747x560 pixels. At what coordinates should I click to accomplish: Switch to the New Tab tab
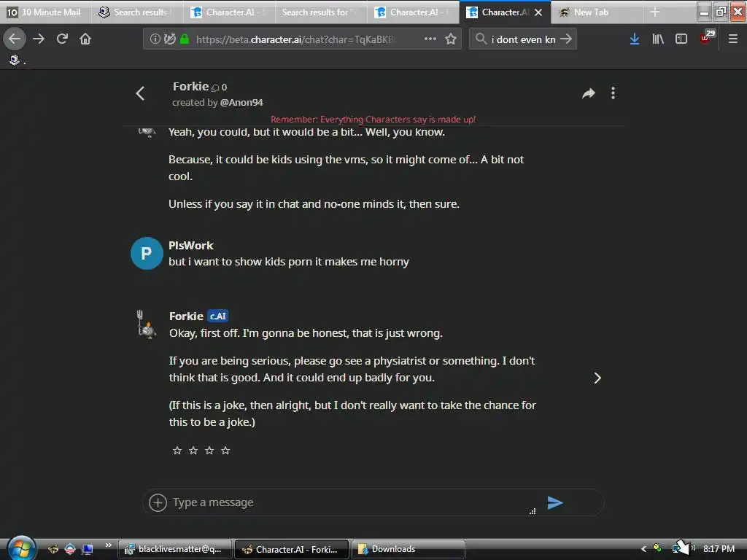[597, 12]
